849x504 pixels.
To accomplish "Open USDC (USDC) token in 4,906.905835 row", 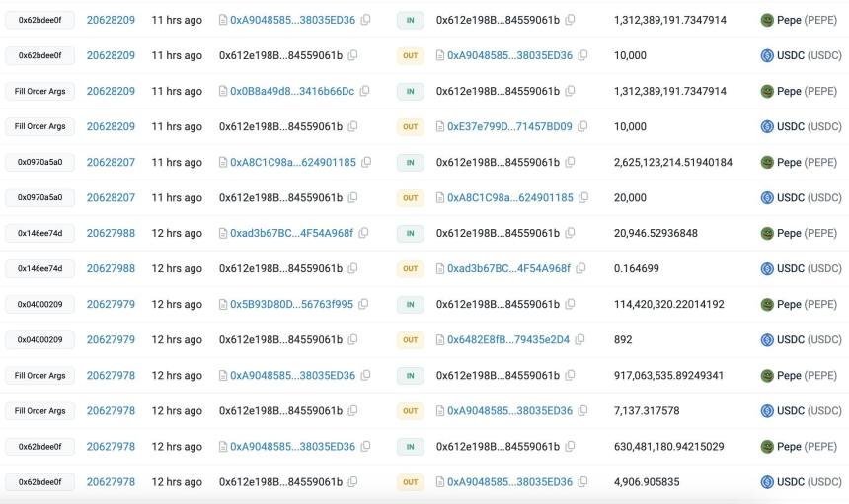I will tap(809, 482).
